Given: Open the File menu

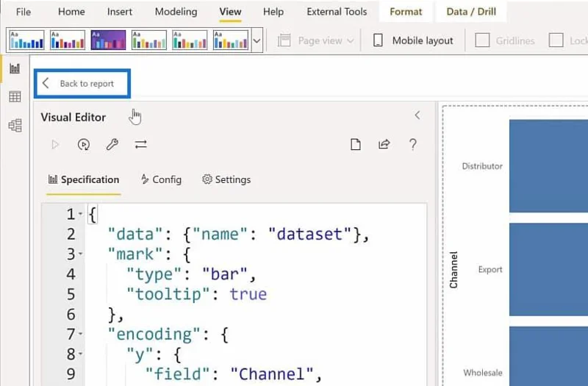Looking at the screenshot, I should [x=24, y=12].
